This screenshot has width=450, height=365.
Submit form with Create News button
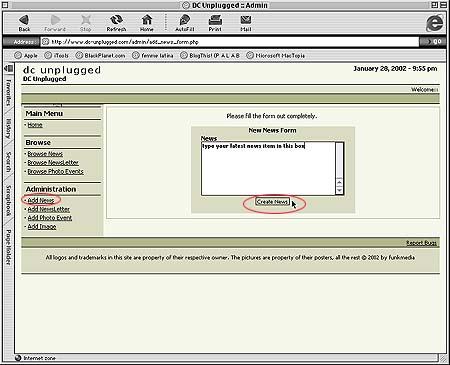[x=272, y=202]
